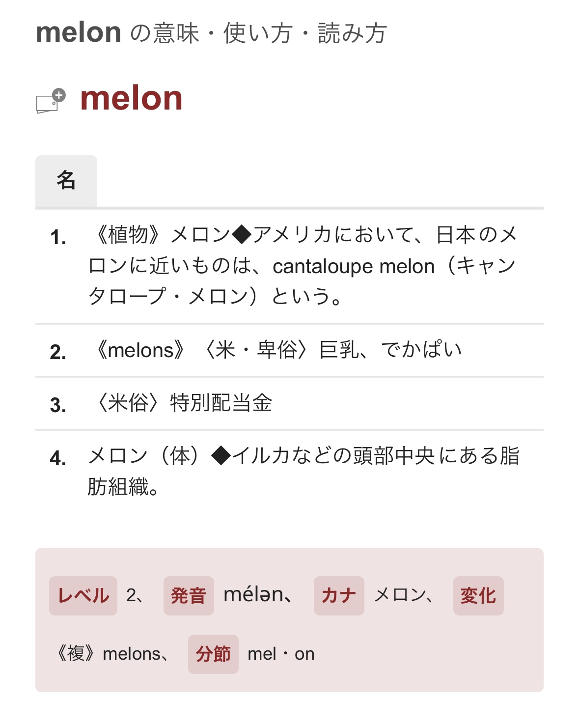Click the pronunciation text "mélən"
The image size is (579, 728).
pos(254,595)
